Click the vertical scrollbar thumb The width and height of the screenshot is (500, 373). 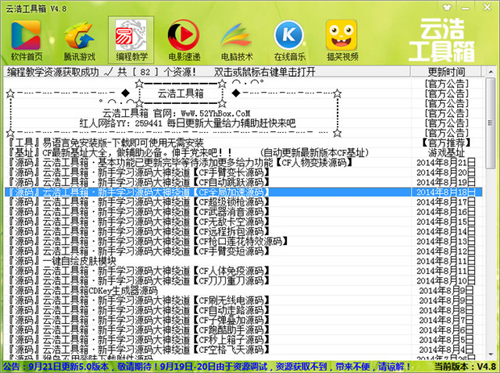pyautogui.click(x=490, y=123)
